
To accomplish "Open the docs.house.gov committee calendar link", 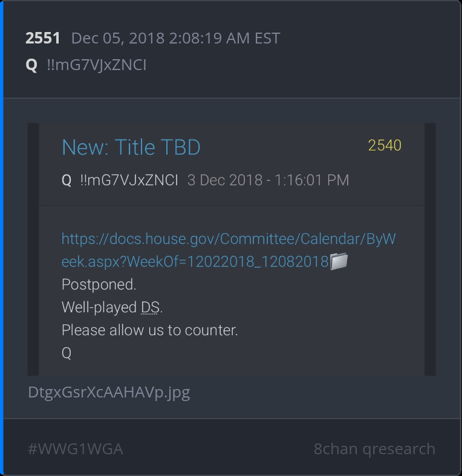I will 229,250.
